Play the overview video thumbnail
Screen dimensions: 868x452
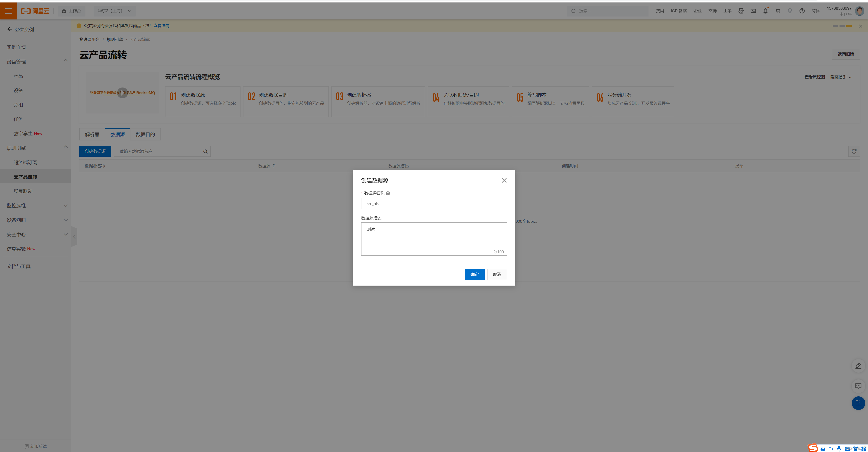click(122, 93)
